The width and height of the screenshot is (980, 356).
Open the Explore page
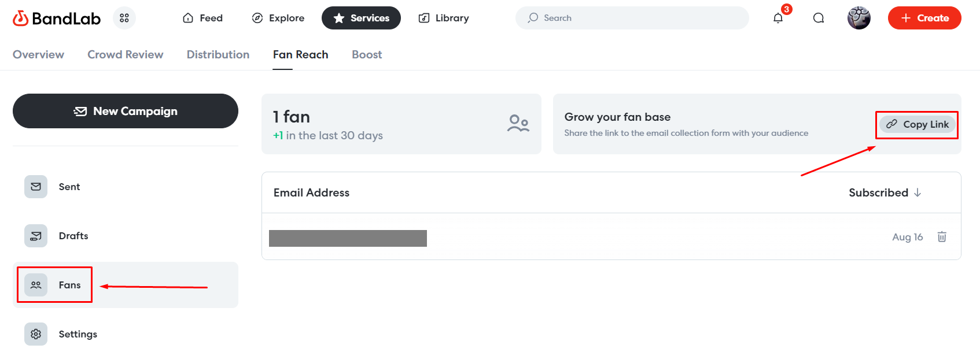tap(278, 18)
